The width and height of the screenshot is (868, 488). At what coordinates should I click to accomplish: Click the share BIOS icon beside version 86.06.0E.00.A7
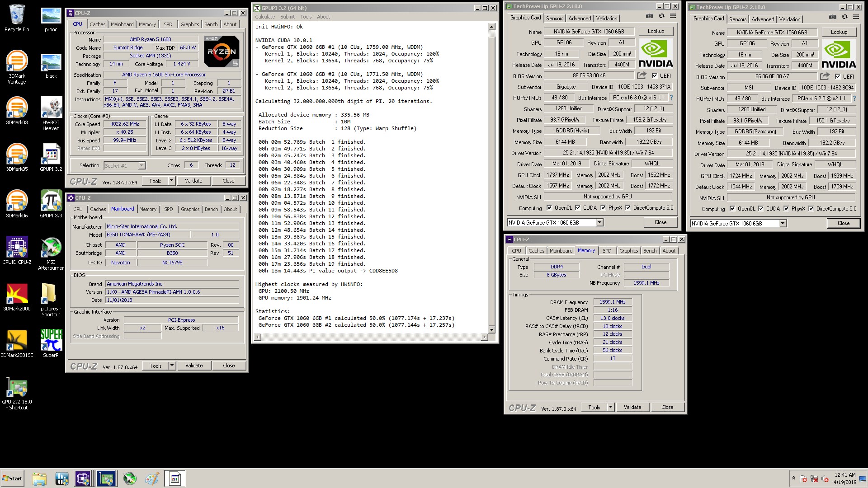(825, 76)
